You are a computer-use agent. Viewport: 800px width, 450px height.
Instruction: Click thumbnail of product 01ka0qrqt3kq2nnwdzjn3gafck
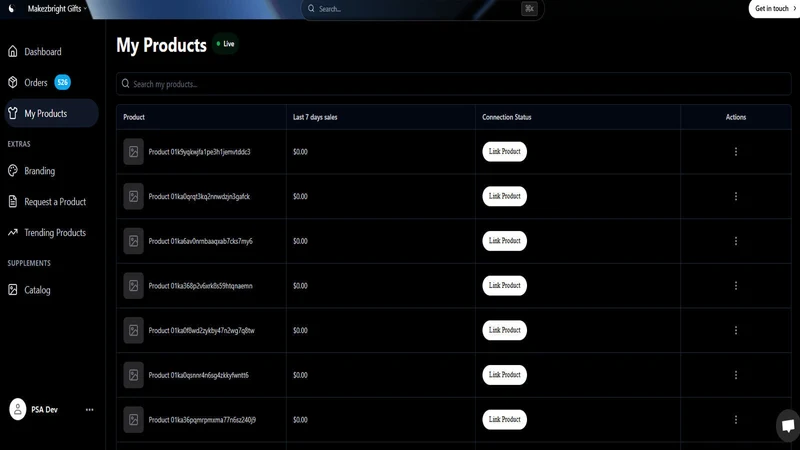tap(133, 196)
